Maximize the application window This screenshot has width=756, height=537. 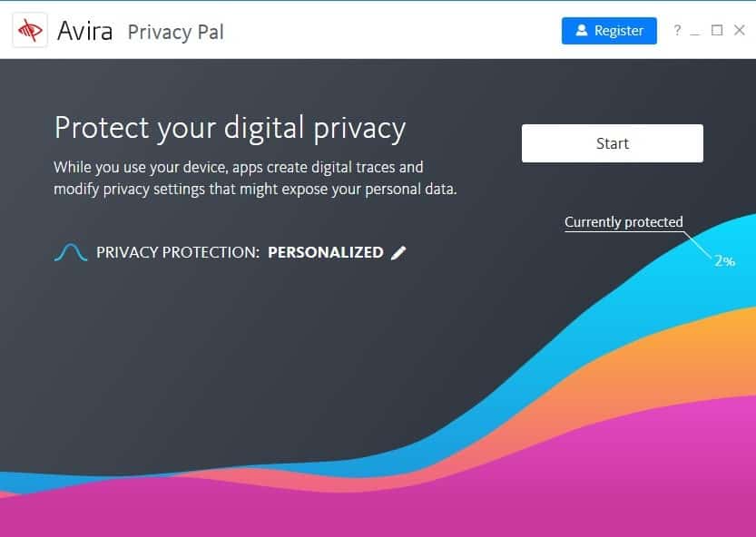715,30
